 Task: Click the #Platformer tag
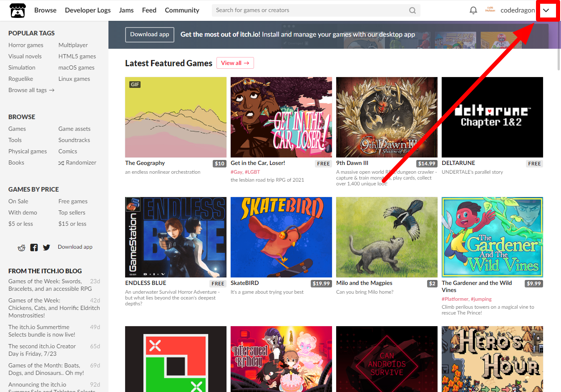pos(455,299)
